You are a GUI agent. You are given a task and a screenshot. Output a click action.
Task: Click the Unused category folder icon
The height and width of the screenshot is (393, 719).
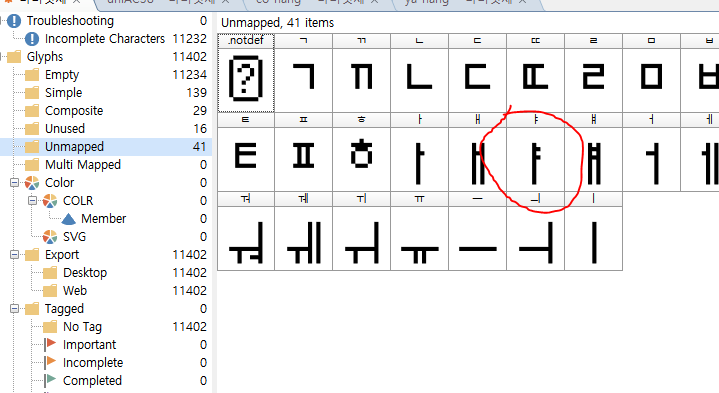(x=32, y=128)
